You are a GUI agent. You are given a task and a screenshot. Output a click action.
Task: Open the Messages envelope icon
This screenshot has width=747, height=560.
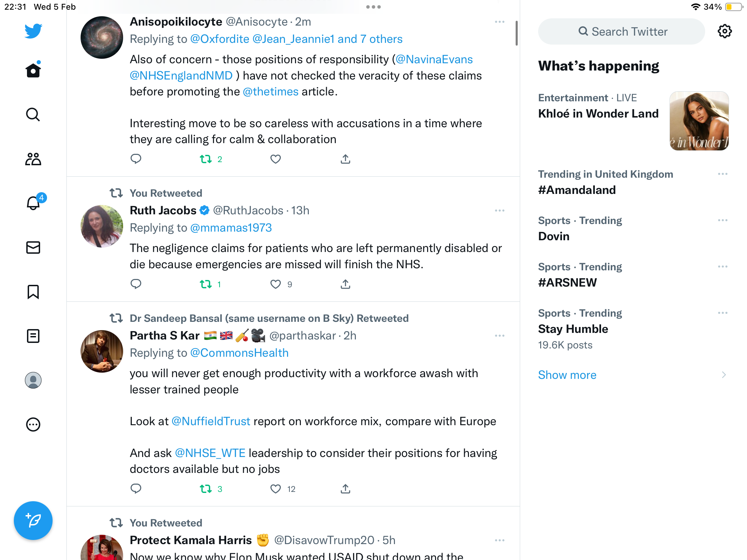coord(33,248)
